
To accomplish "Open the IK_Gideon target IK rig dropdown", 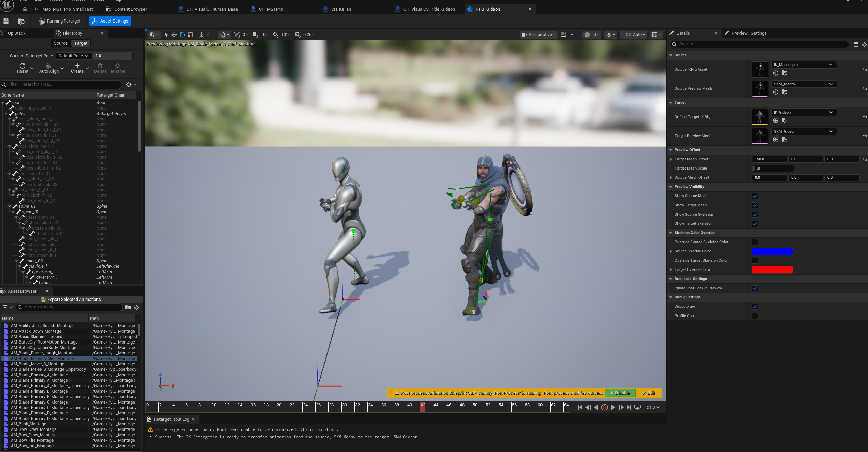I will click(x=804, y=112).
